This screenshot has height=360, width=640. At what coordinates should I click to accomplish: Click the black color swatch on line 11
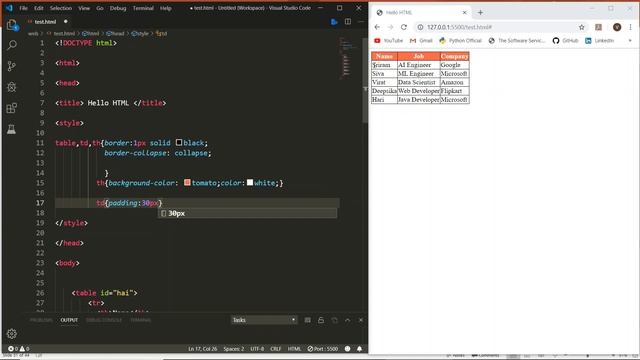(179, 142)
